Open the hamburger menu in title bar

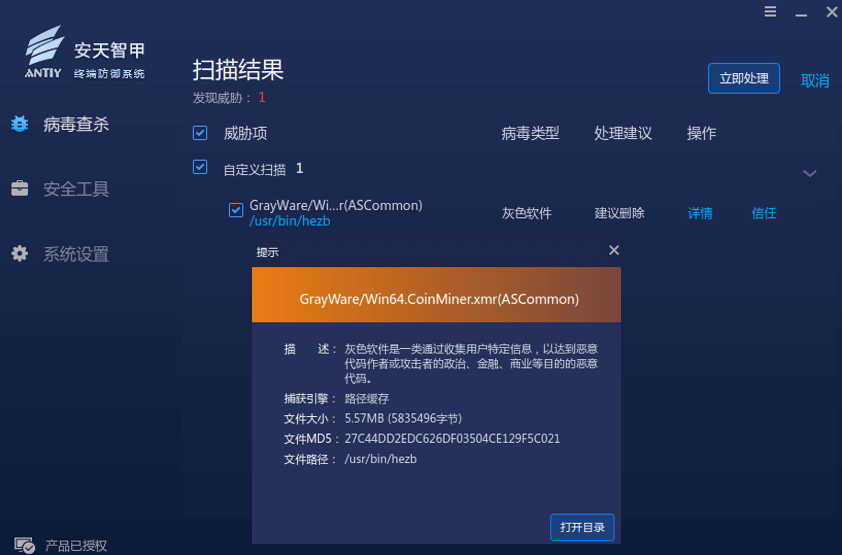tap(770, 12)
